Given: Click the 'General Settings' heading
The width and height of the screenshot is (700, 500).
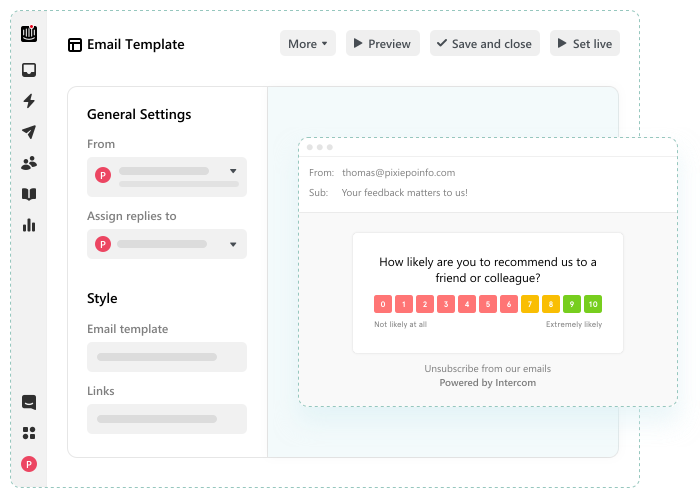Looking at the screenshot, I should pos(139,114).
